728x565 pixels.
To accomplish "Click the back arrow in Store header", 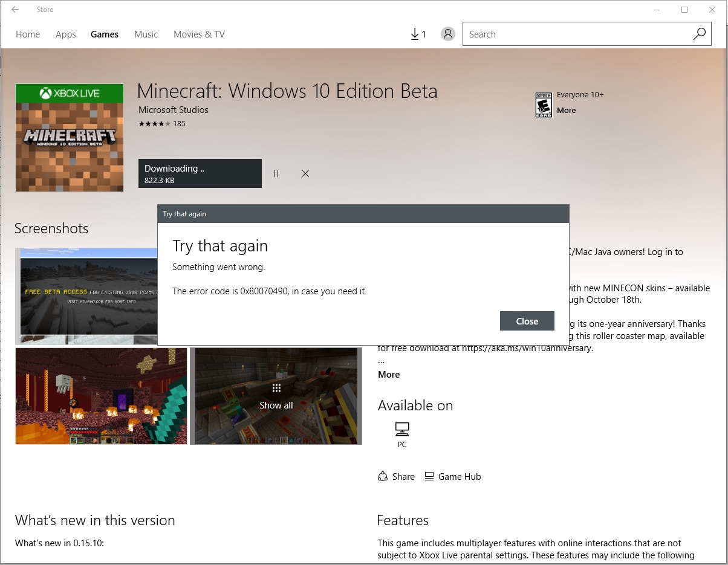I will [15, 10].
